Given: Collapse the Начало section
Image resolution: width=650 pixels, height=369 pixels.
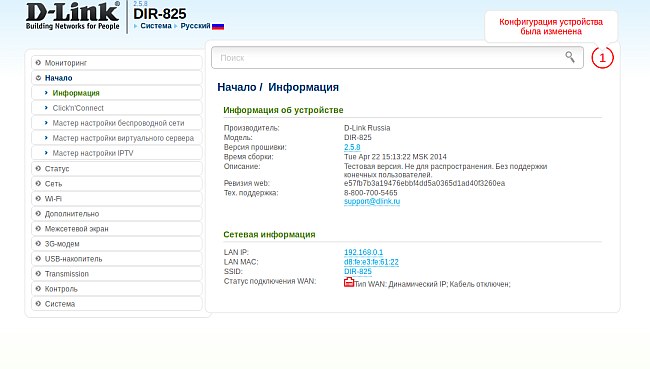Looking at the screenshot, I should pos(116,78).
